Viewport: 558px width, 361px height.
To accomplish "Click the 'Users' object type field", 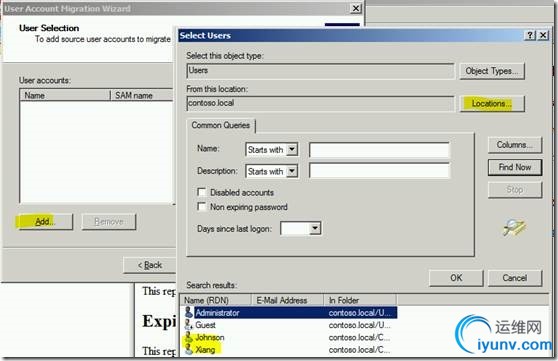I will tap(320, 71).
